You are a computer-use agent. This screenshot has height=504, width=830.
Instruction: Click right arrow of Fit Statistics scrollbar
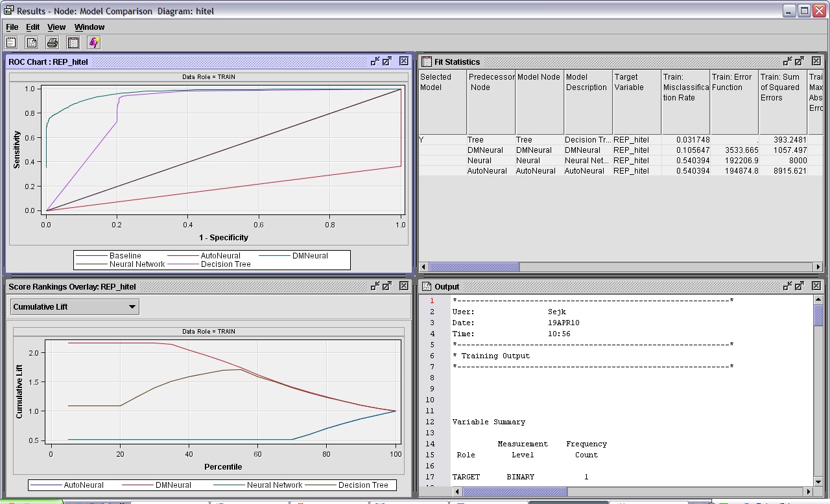coord(818,267)
